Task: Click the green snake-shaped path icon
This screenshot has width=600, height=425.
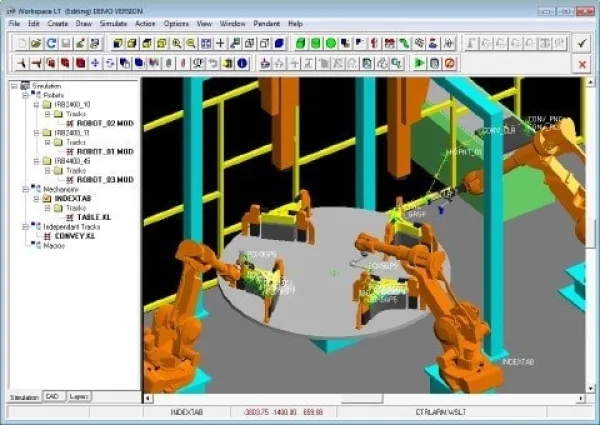Action: 404,43
